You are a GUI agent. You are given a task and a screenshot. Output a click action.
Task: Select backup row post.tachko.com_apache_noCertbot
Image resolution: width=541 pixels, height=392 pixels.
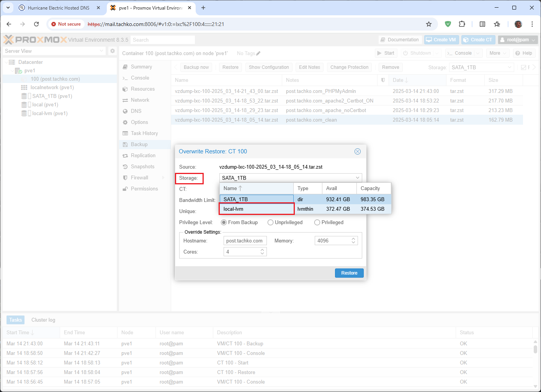point(347,111)
